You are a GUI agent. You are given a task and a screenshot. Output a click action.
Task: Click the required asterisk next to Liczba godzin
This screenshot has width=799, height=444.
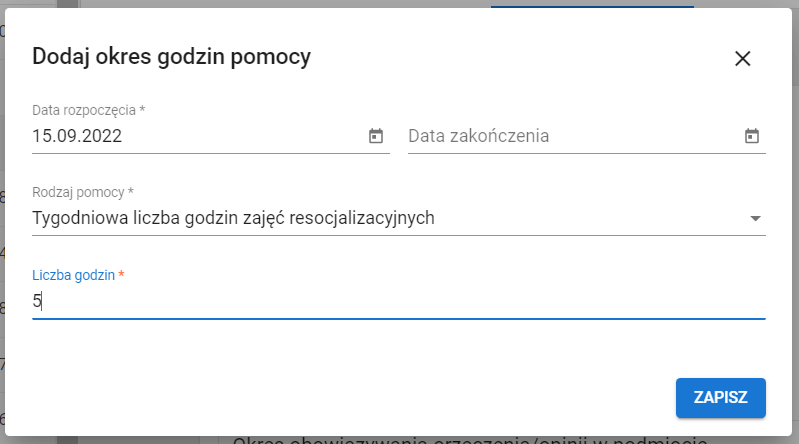[122, 274]
